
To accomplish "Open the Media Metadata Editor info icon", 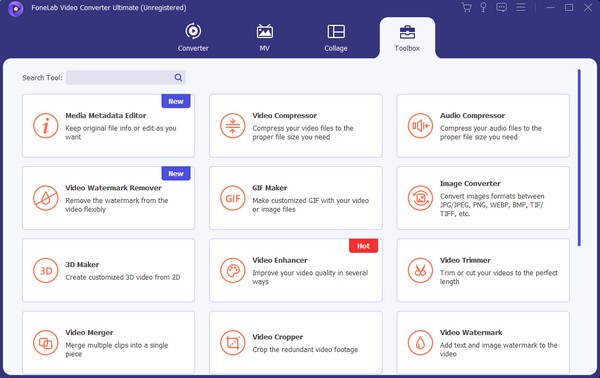I will pyautogui.click(x=46, y=126).
